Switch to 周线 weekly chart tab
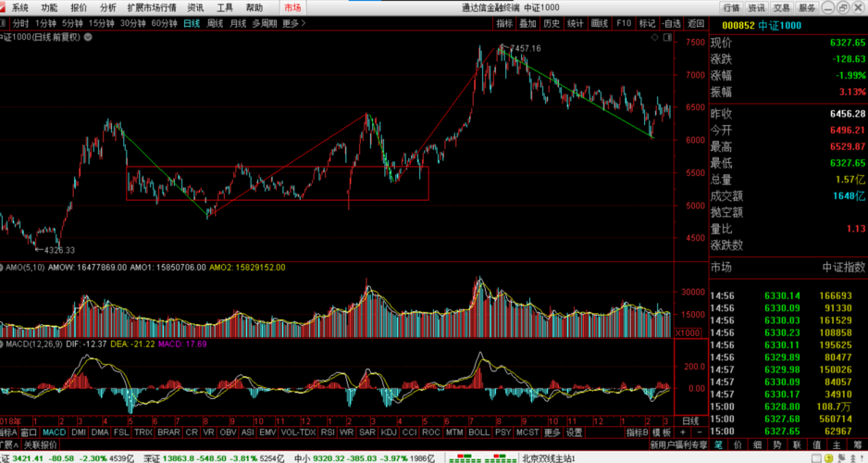This screenshot has width=868, height=463. [x=215, y=23]
